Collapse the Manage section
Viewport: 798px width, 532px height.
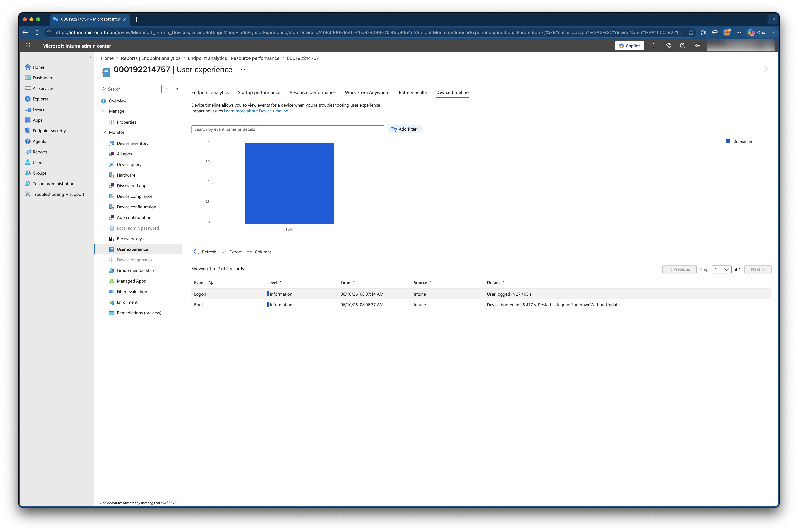coord(104,111)
